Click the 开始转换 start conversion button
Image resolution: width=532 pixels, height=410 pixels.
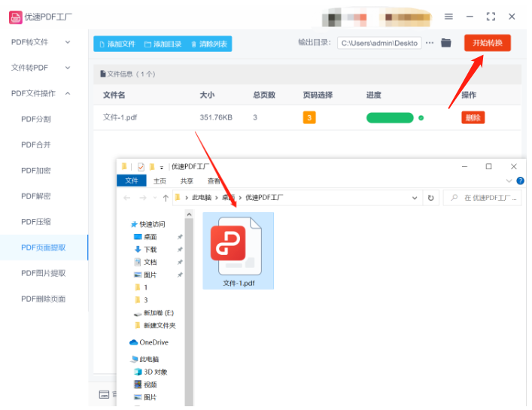pos(487,43)
